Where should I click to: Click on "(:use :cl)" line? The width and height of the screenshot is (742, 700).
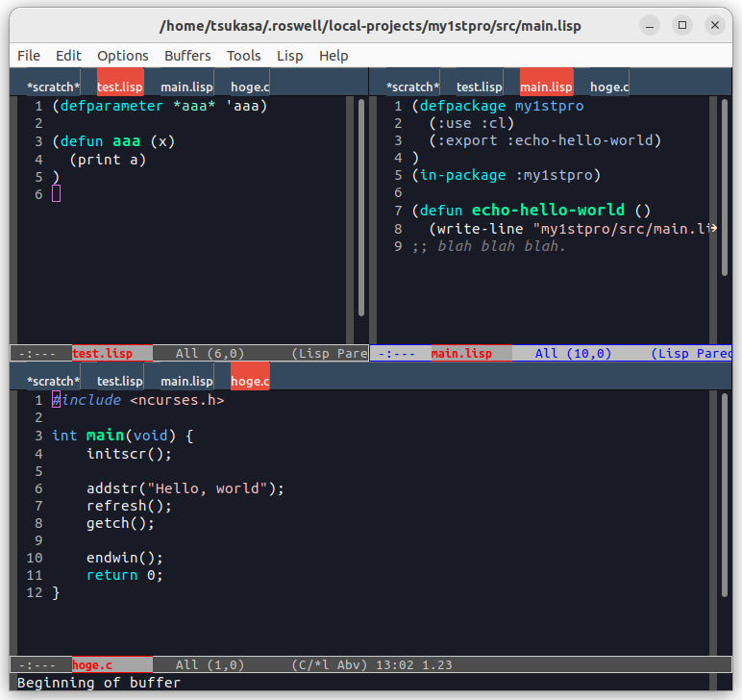[471, 123]
